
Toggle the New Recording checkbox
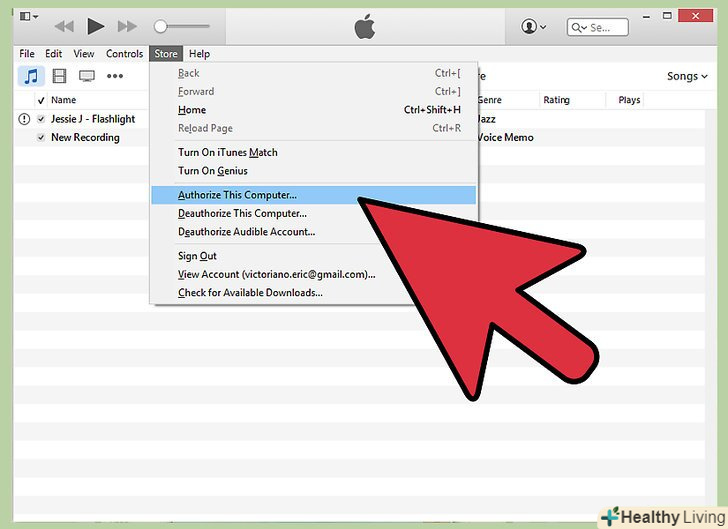[x=41, y=137]
